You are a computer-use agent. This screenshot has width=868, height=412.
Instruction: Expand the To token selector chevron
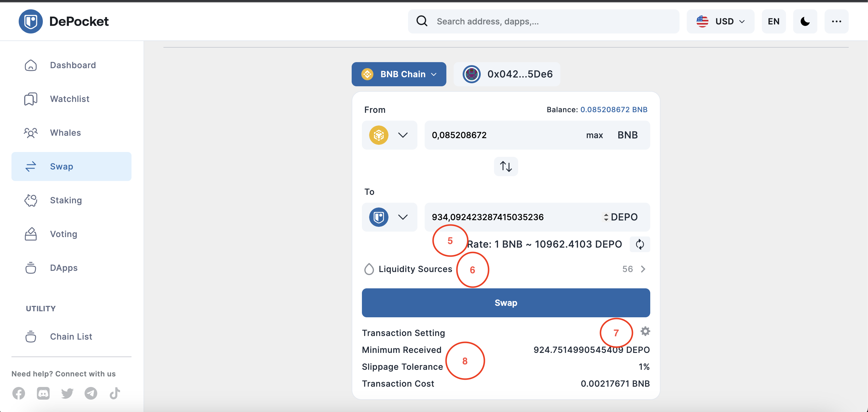[x=403, y=217]
